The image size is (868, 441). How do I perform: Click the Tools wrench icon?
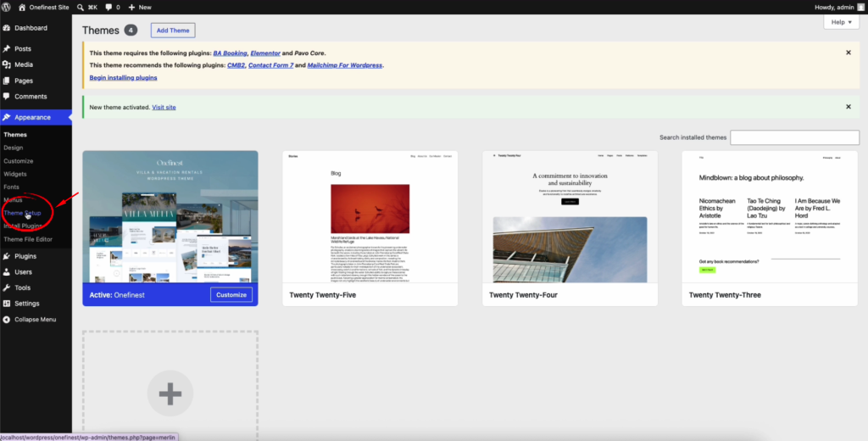tap(7, 287)
